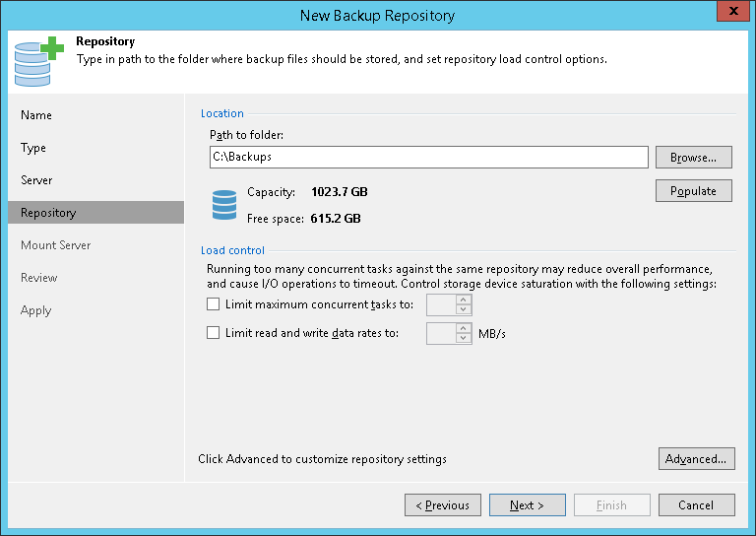Open the Server wizard step
756x536 pixels.
(x=36, y=180)
